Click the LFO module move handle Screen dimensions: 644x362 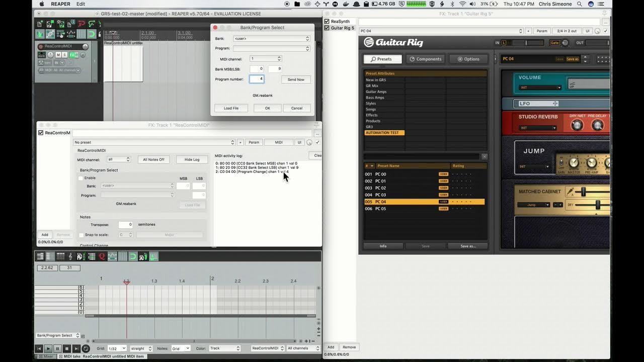tap(555, 104)
